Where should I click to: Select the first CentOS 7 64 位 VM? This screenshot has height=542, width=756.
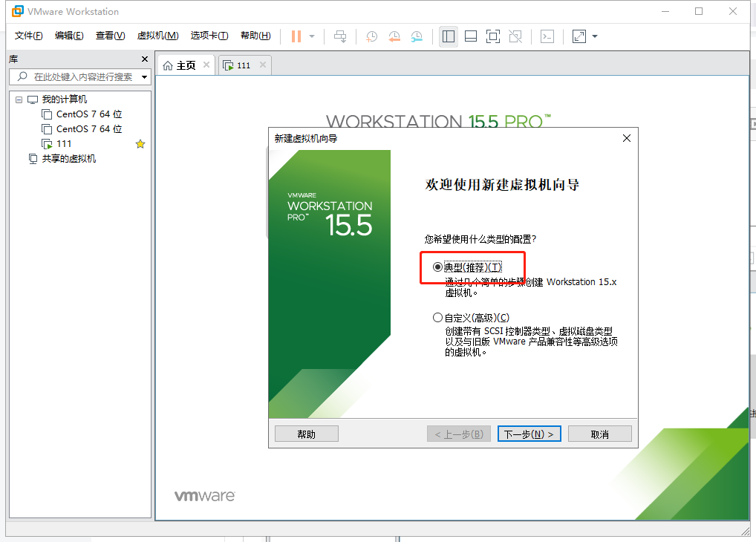pyautogui.click(x=88, y=114)
